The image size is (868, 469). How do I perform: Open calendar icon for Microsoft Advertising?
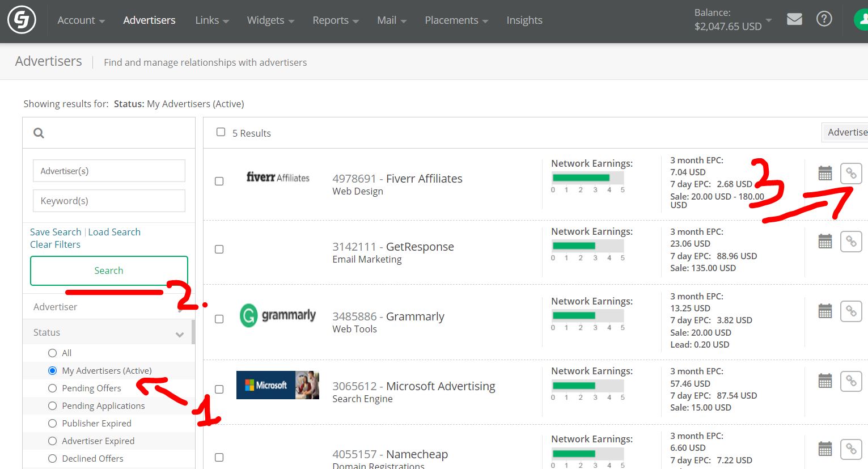coord(825,381)
